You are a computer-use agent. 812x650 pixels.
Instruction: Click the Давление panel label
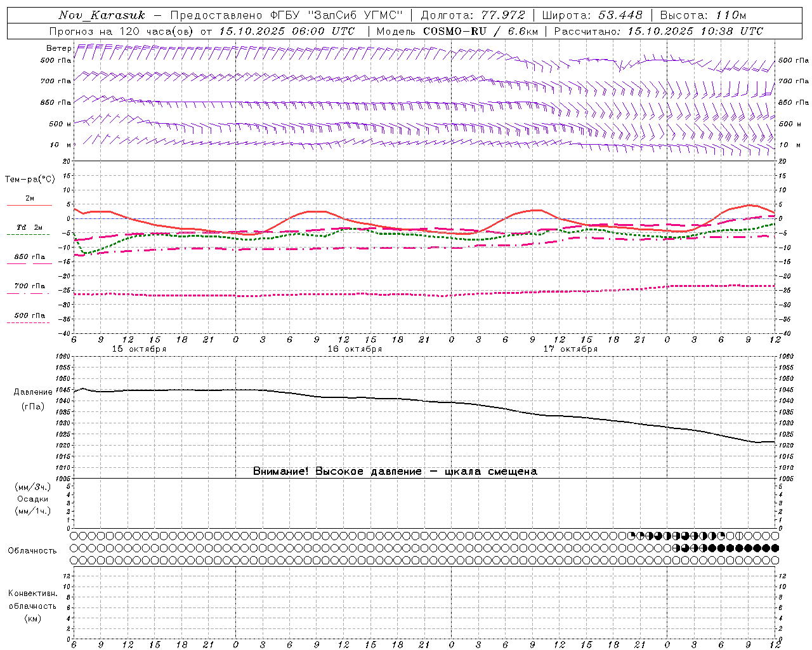point(33,392)
